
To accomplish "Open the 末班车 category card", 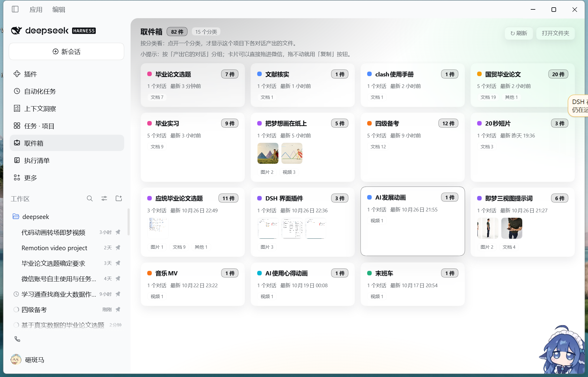I will pos(413,284).
